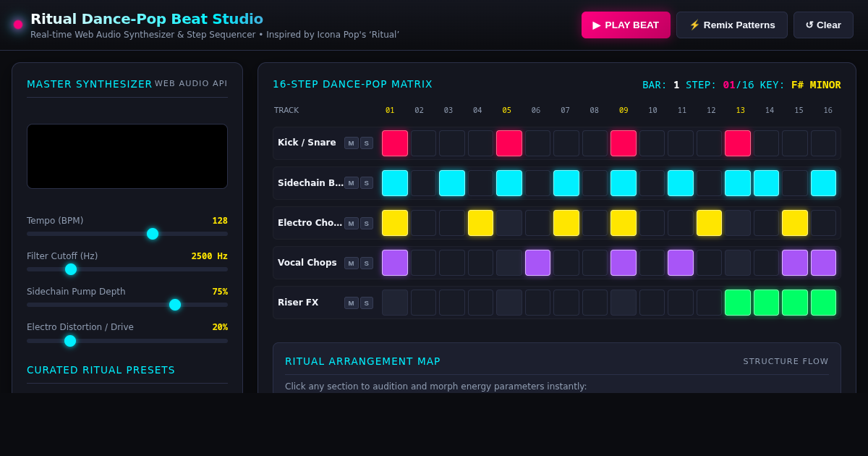Image resolution: width=868 pixels, height=456 pixels.
Task: Disable Kick / Snare step 01
Action: pyautogui.click(x=395, y=143)
